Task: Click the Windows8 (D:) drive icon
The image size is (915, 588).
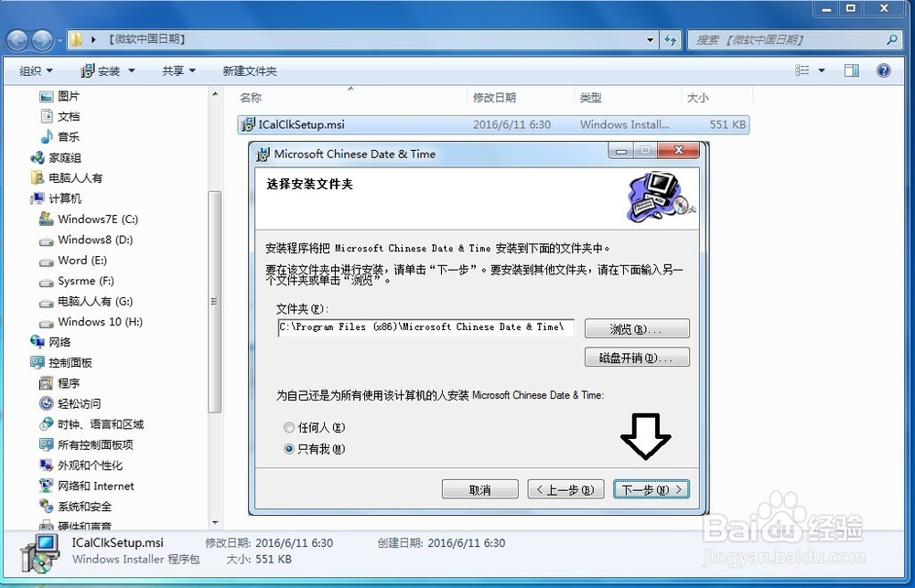Action: coord(46,241)
